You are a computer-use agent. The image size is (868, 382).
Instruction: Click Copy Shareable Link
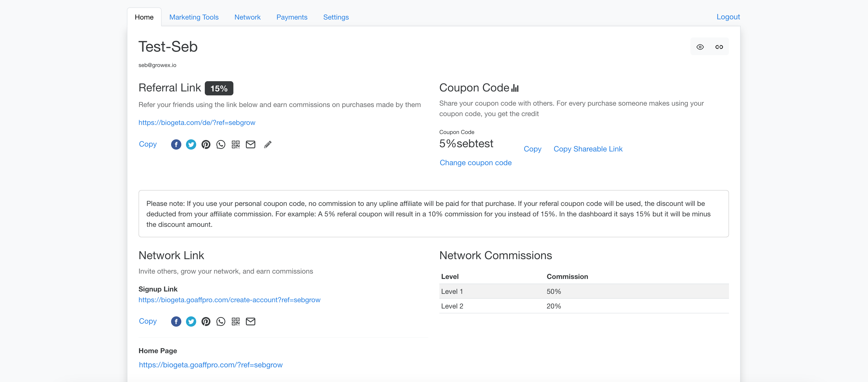pyautogui.click(x=588, y=149)
